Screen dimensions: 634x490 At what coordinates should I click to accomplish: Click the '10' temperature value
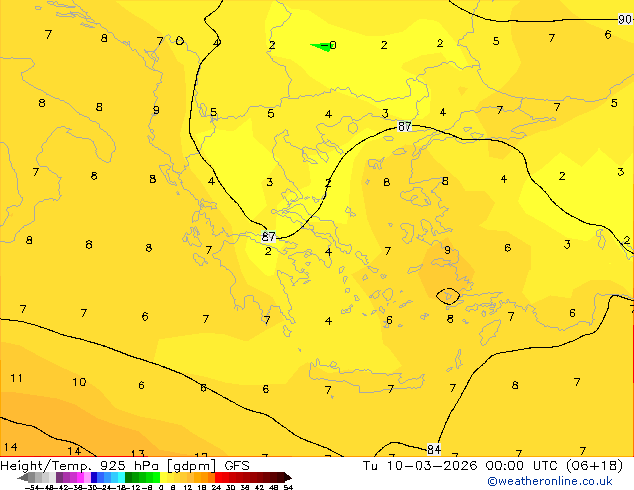coord(79,382)
